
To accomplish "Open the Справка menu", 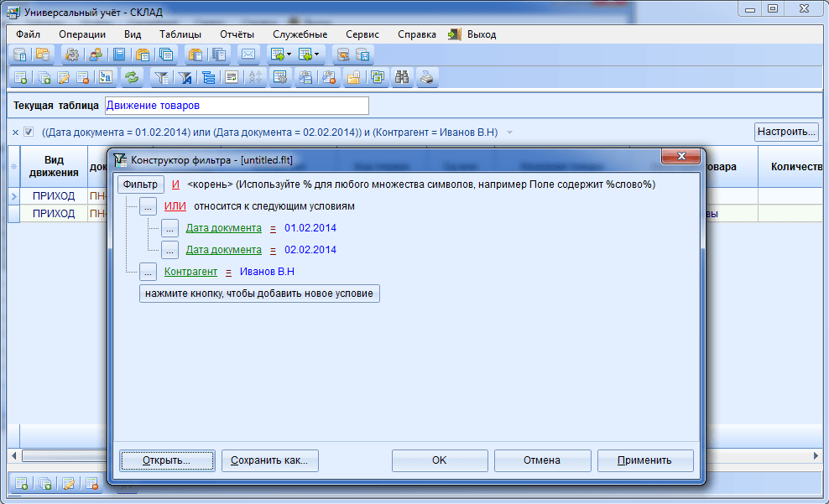I will point(417,34).
